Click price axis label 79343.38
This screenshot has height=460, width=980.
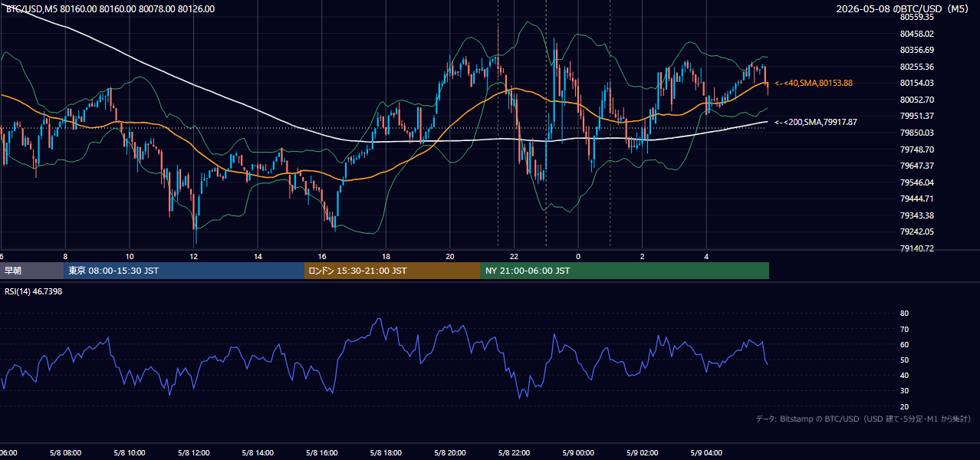coord(917,215)
